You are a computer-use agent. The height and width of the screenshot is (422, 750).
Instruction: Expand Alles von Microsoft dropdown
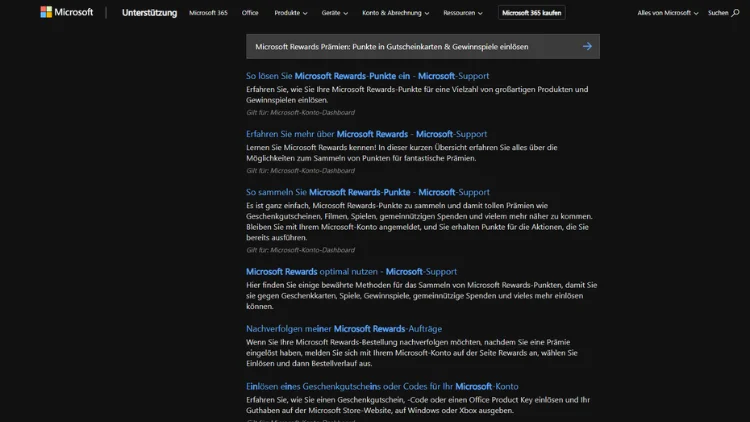pos(668,13)
